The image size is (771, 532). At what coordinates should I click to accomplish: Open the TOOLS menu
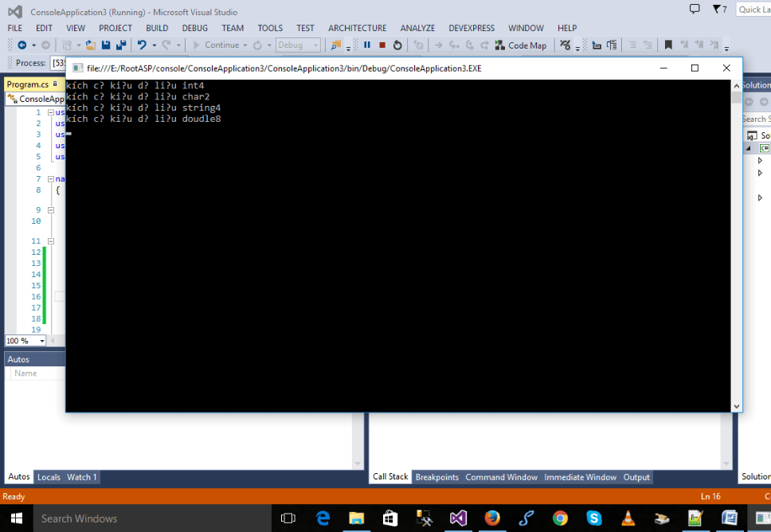[x=270, y=28]
